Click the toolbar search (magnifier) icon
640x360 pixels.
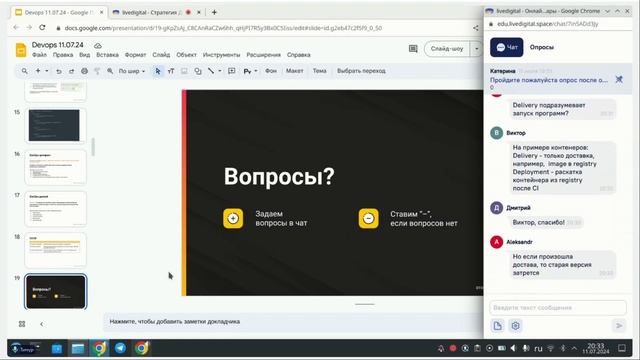[x=24, y=71]
